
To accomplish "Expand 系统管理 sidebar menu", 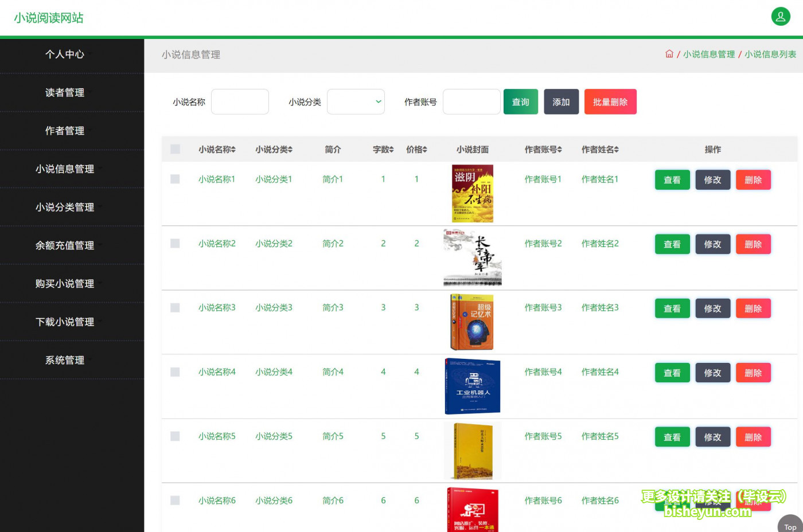I will coord(72,360).
